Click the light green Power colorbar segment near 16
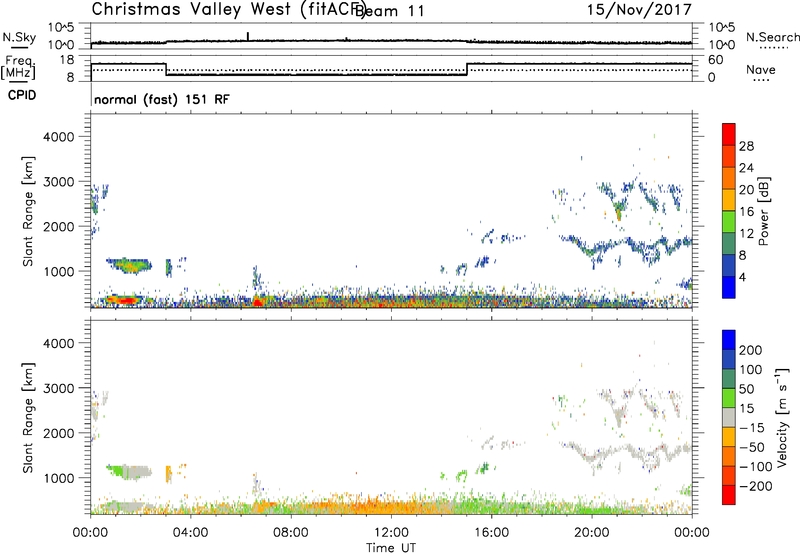 [729, 222]
